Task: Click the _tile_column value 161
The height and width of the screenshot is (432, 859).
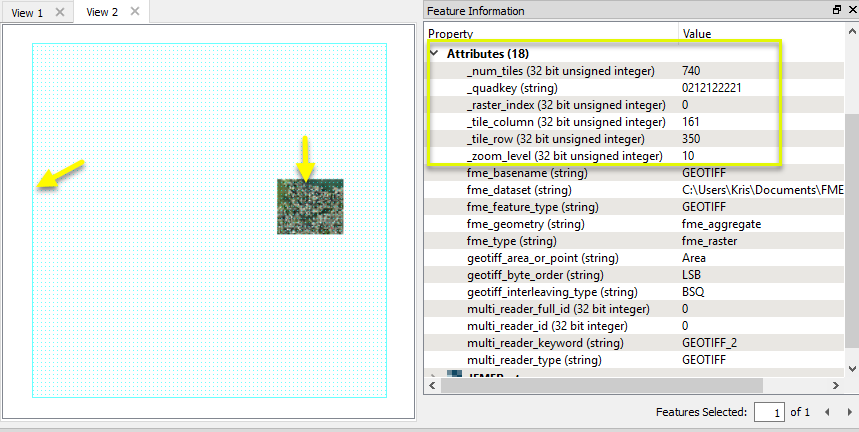Action: (x=691, y=122)
